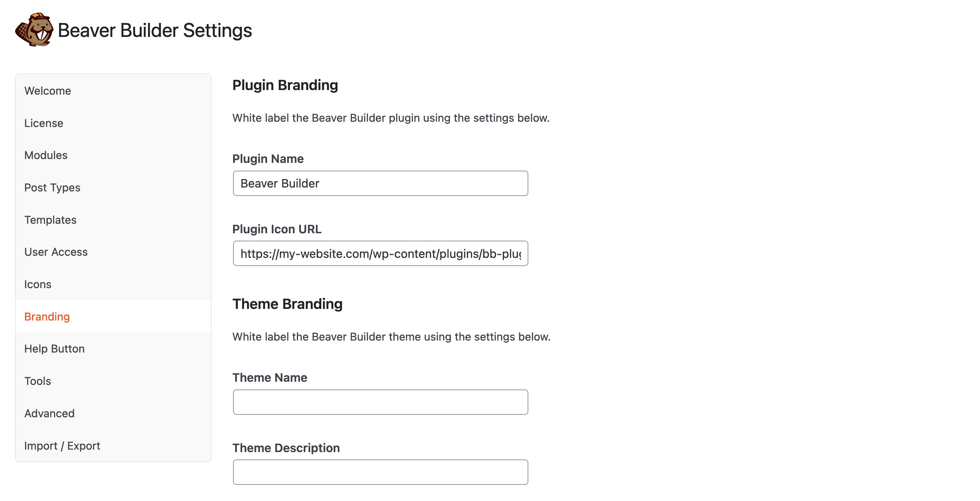Click the Plugin Icon URL field

coord(381,253)
